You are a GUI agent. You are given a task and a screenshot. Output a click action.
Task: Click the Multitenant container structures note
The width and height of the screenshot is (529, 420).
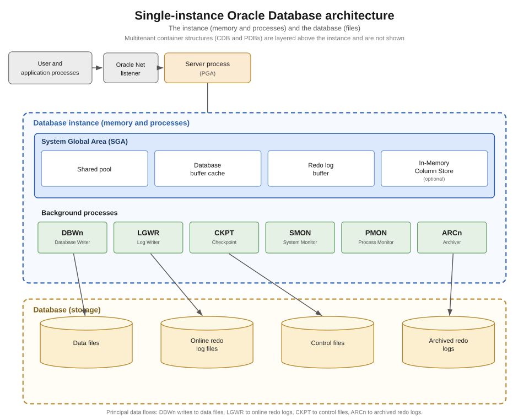(x=264, y=38)
